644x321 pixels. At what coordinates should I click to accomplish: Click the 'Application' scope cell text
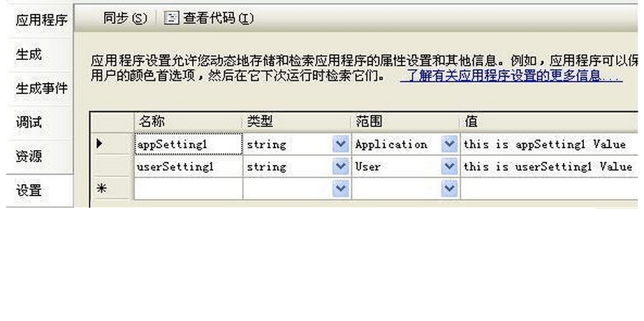point(391,144)
